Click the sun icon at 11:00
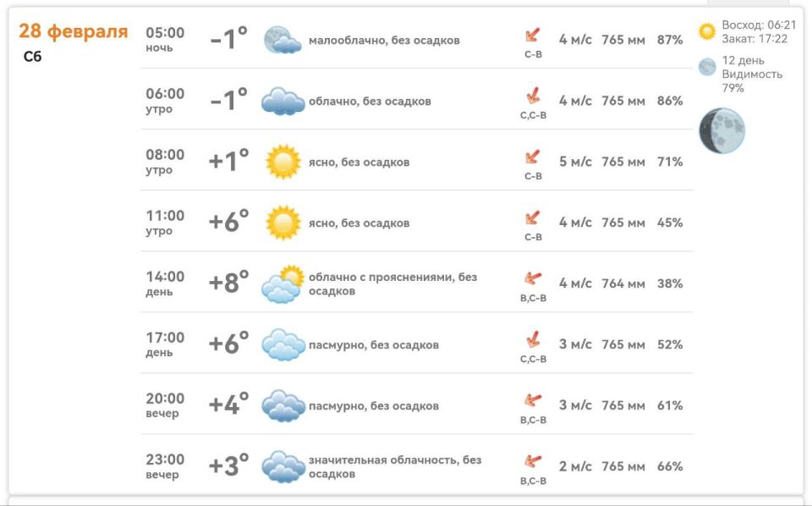 pyautogui.click(x=283, y=223)
